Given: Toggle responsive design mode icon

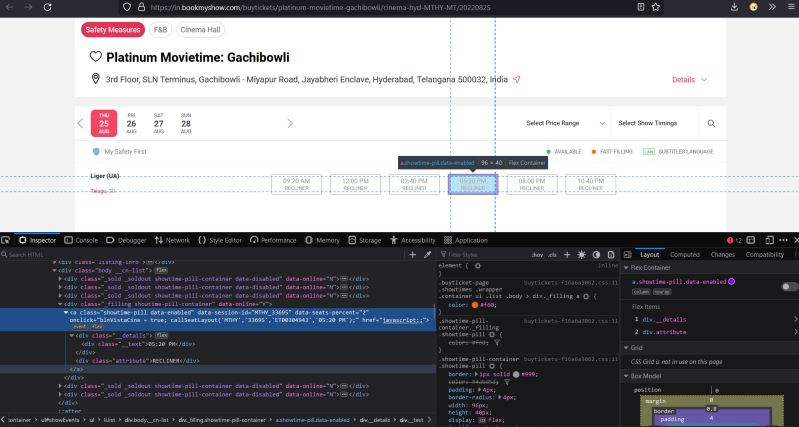Looking at the screenshot, I should 769,240.
